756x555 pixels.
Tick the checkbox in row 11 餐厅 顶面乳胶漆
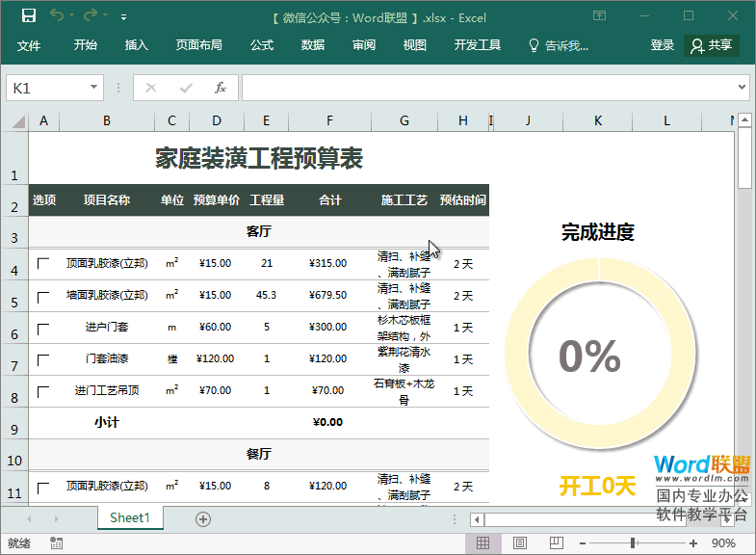click(x=43, y=488)
